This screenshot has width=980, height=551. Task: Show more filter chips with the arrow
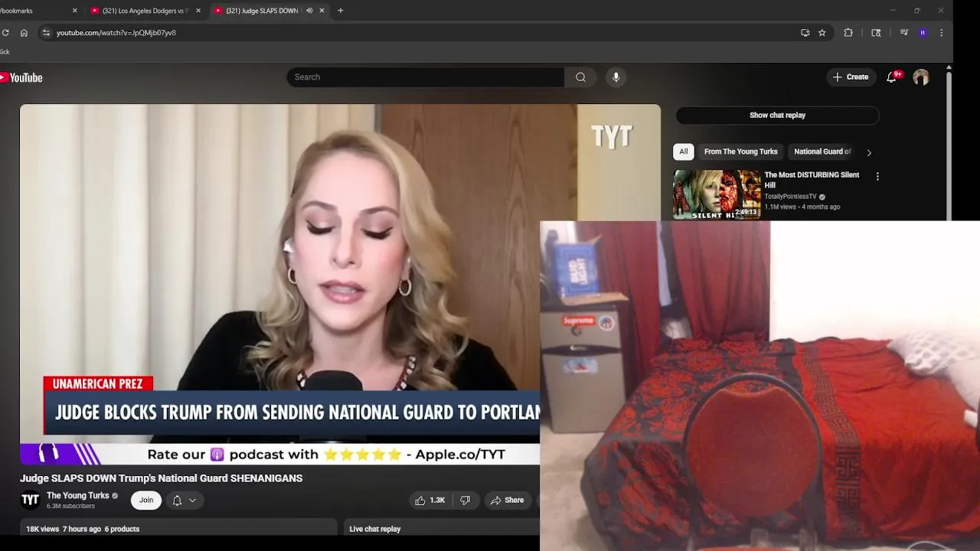tap(868, 152)
